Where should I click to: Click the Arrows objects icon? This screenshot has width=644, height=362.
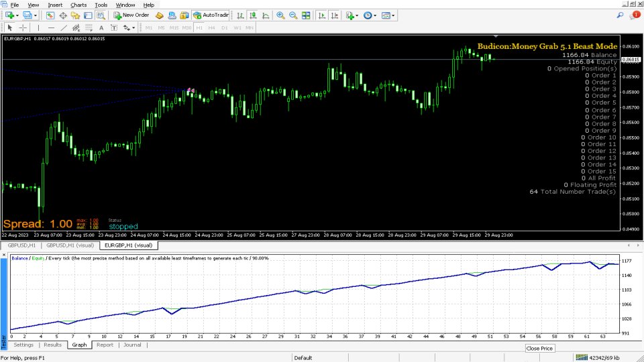[x=127, y=27]
